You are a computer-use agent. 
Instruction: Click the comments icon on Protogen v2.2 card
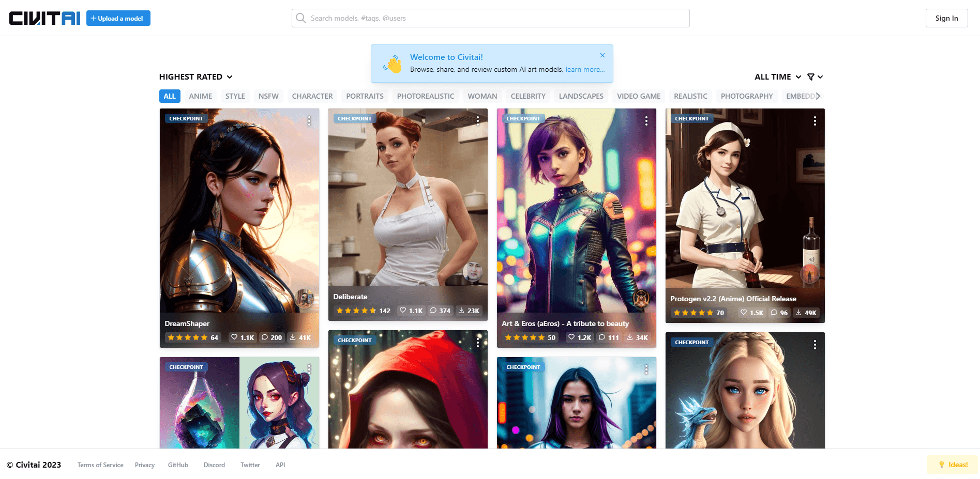[774, 313]
